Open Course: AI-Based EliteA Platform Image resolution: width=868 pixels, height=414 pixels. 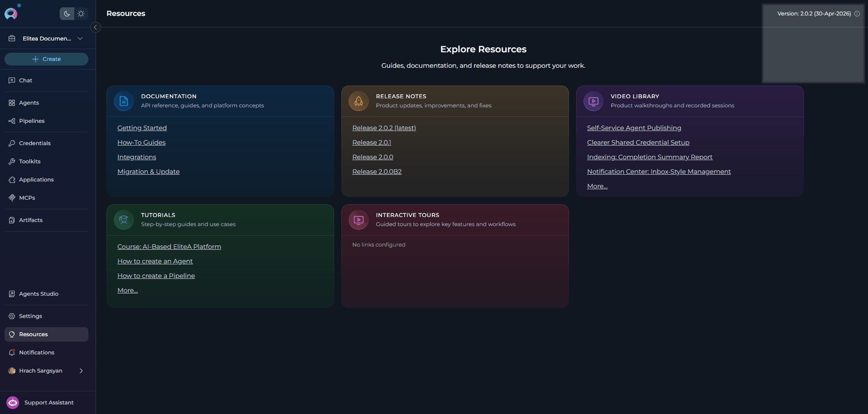[x=169, y=247]
